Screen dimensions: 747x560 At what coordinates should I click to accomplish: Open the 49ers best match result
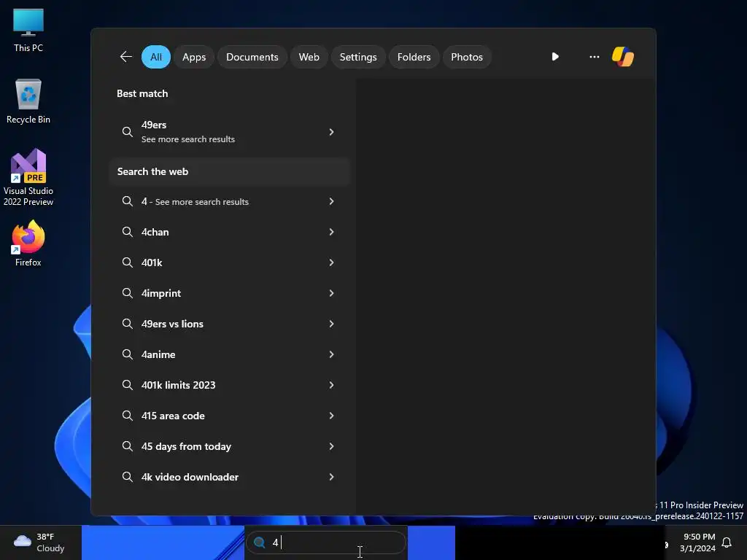[x=230, y=132]
